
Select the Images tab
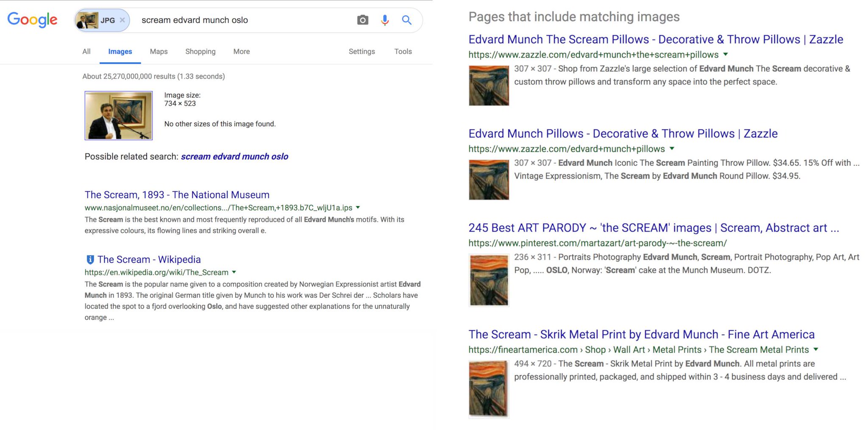120,51
